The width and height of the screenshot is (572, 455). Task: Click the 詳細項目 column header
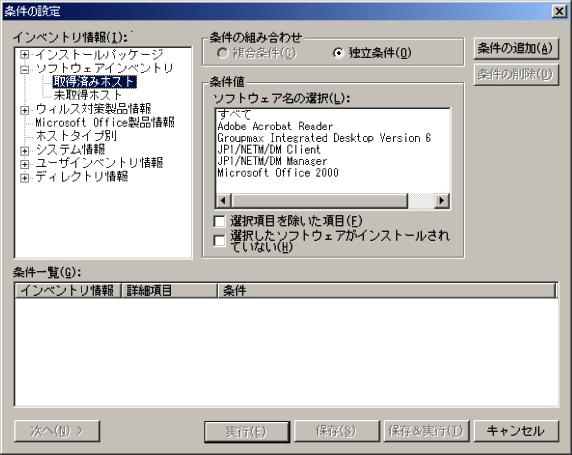(169, 291)
